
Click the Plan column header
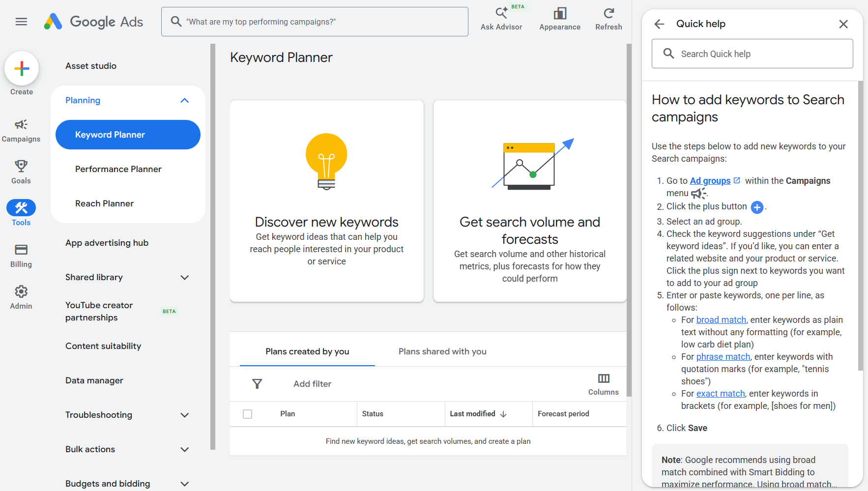pyautogui.click(x=288, y=414)
